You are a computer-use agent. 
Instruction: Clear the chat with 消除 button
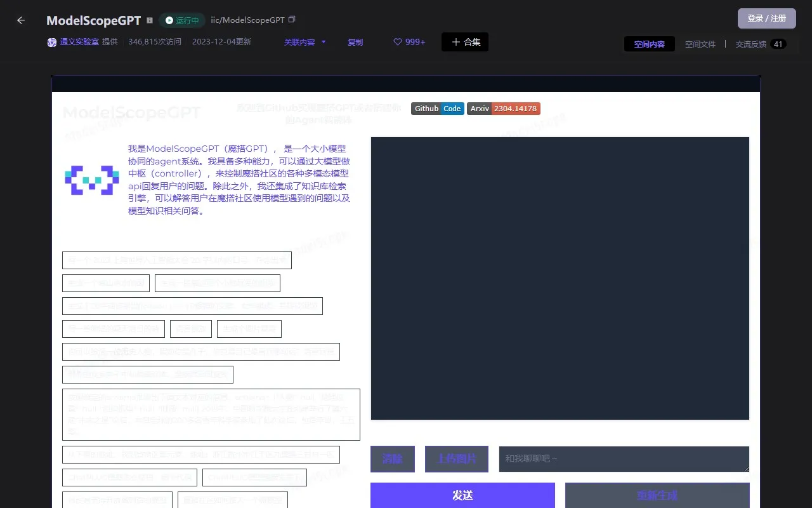pos(392,459)
